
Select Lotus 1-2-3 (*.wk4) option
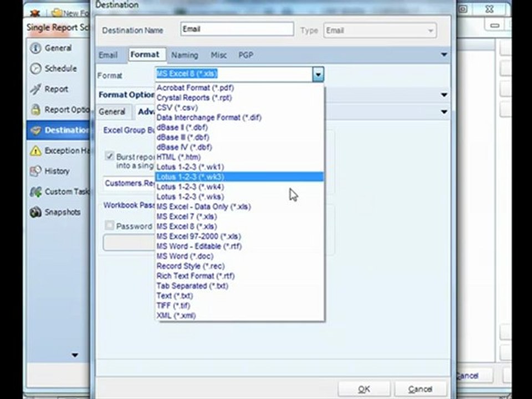pos(239,187)
